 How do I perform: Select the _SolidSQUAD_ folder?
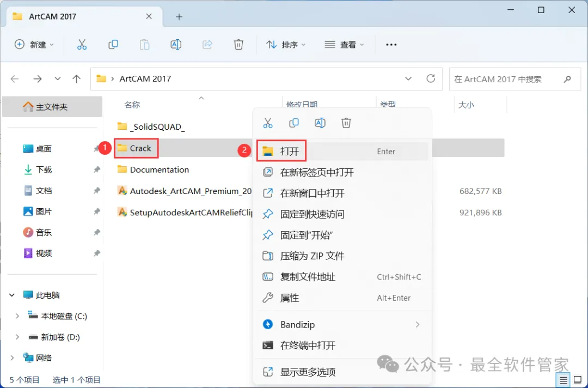click(x=151, y=127)
